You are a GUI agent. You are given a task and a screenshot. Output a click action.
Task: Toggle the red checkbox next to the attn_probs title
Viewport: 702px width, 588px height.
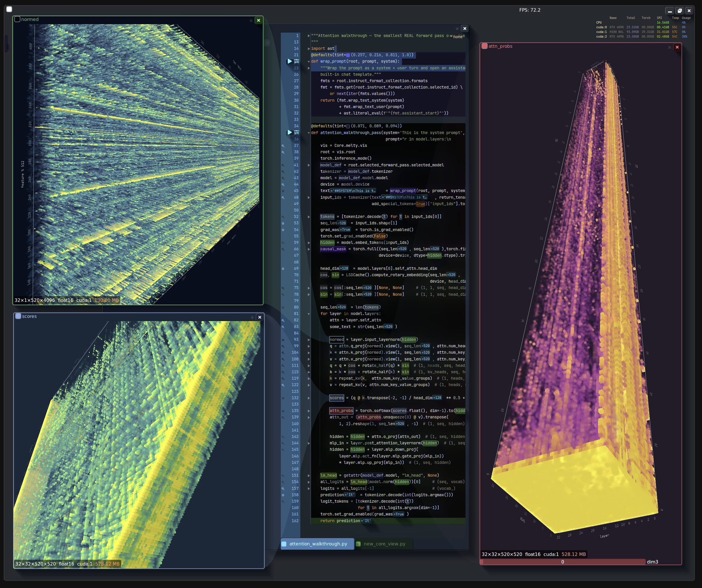coord(484,46)
